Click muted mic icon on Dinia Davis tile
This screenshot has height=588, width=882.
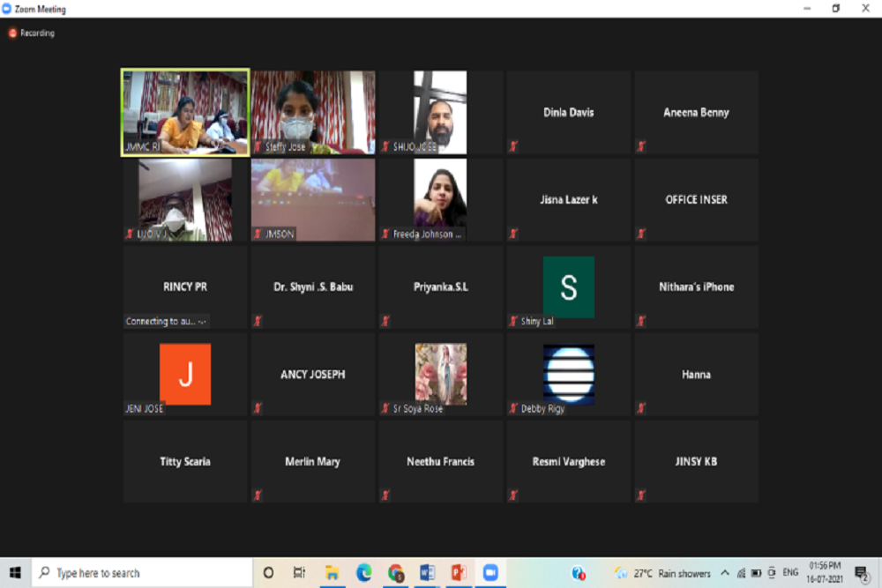[513, 146]
